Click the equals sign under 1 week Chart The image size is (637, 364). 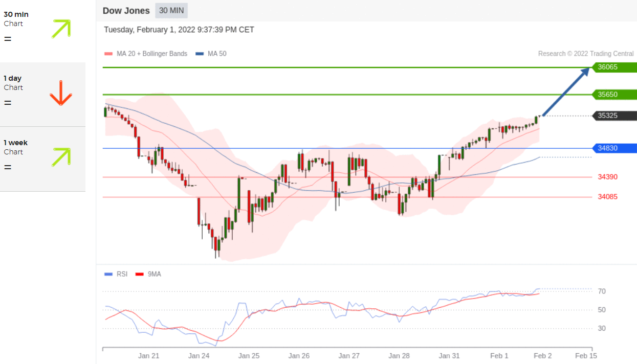pyautogui.click(x=7, y=167)
